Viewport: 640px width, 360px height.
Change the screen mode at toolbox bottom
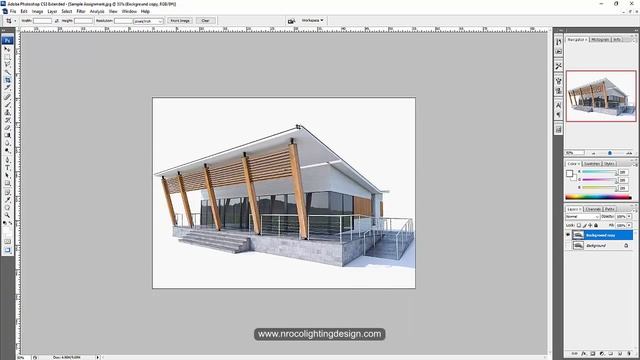click(x=7, y=250)
